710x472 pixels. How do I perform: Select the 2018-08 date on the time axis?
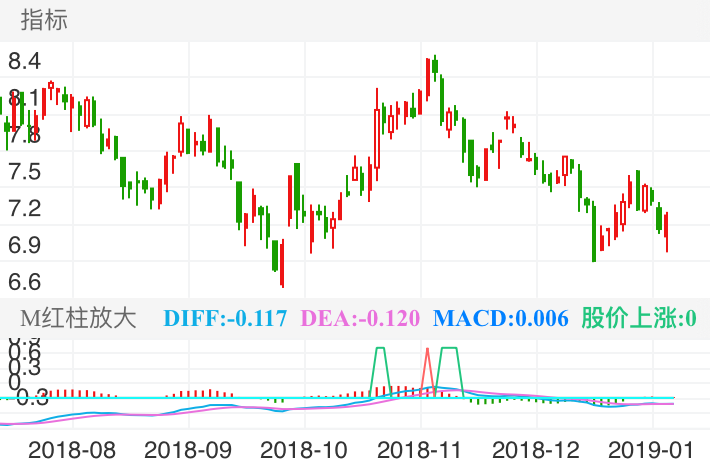[x=69, y=449]
